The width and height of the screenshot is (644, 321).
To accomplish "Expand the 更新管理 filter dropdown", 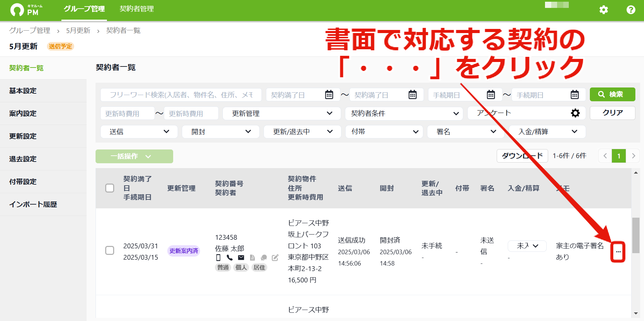I will [282, 113].
